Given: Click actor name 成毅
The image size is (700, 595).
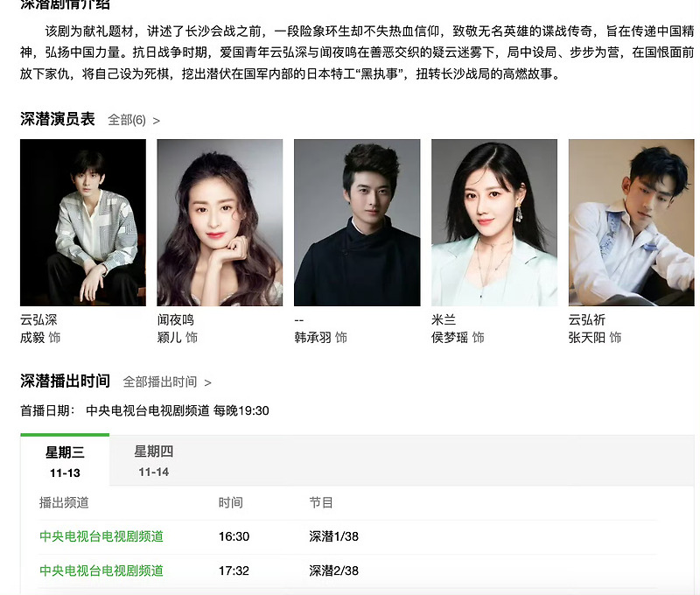Looking at the screenshot, I should point(32,338).
